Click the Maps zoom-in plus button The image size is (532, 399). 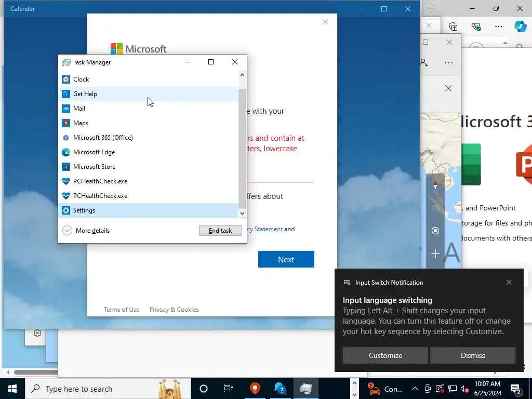435,254
